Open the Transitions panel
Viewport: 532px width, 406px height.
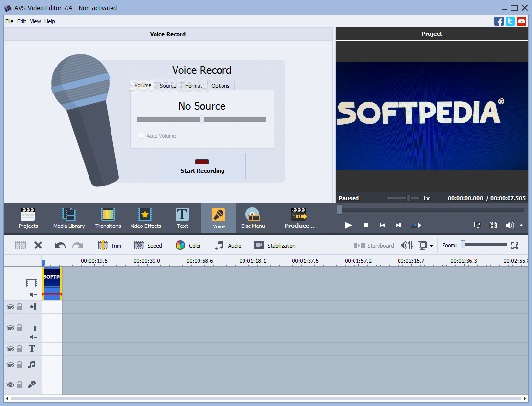(x=108, y=218)
